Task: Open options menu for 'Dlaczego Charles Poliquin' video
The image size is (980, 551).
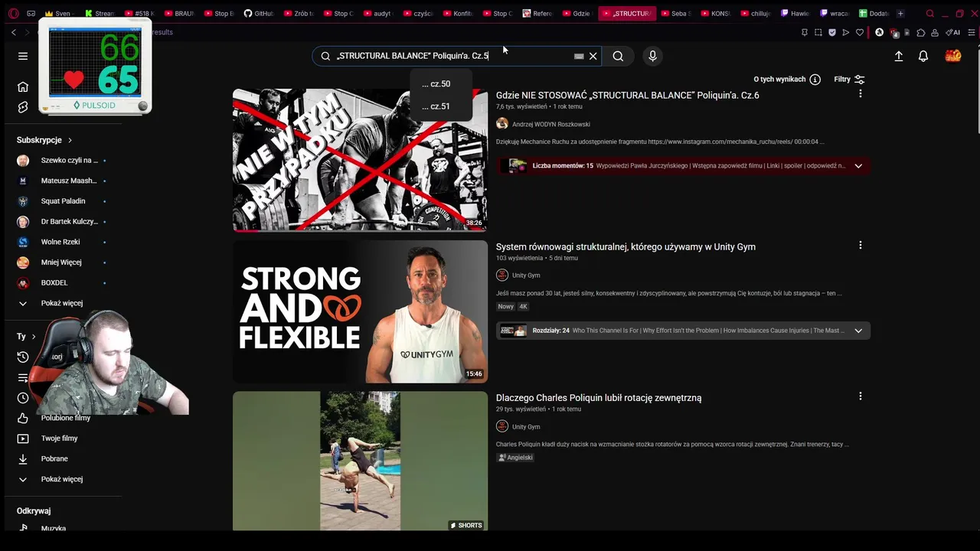Action: click(x=861, y=396)
